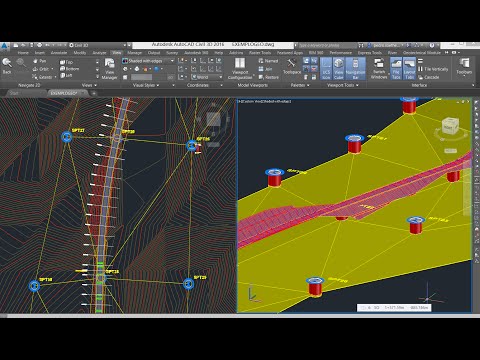Open the Geotechnical Module ribbon tab

click(x=422, y=53)
